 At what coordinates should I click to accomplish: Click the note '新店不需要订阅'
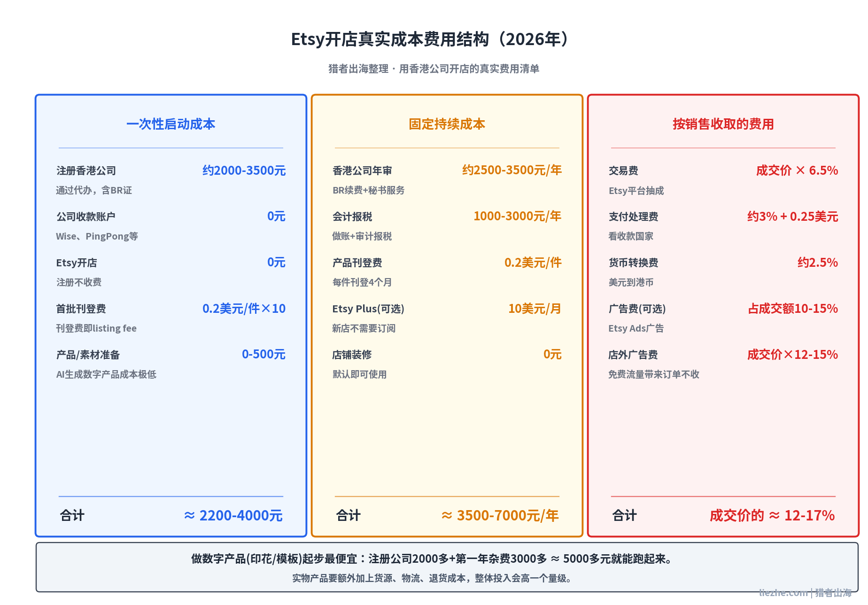tap(364, 328)
